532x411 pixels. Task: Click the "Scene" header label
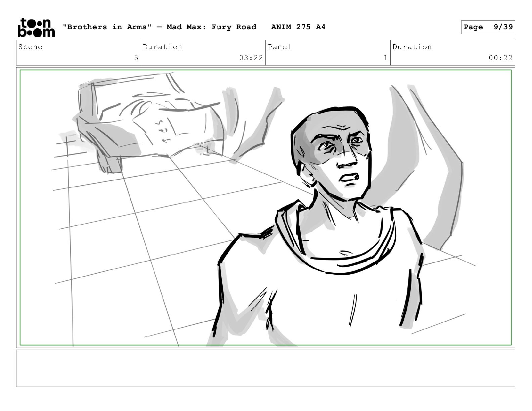tap(31, 47)
